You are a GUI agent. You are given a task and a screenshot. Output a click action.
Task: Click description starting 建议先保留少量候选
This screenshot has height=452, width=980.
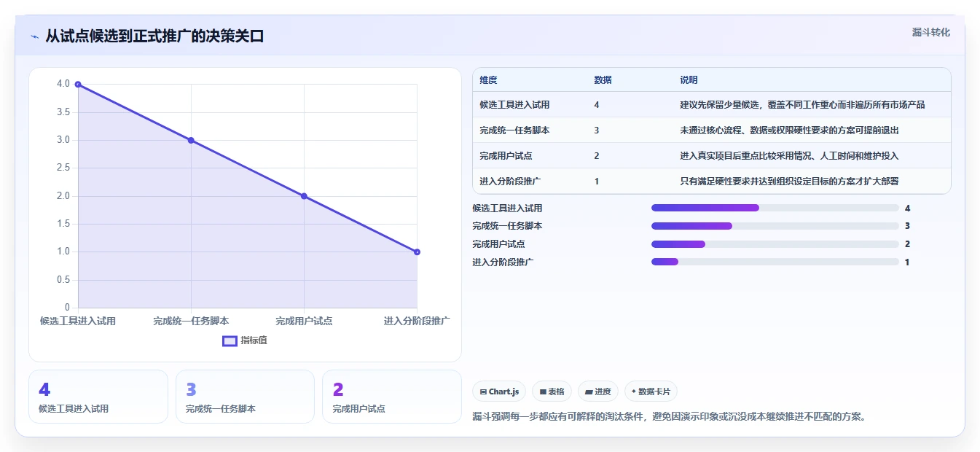click(802, 105)
